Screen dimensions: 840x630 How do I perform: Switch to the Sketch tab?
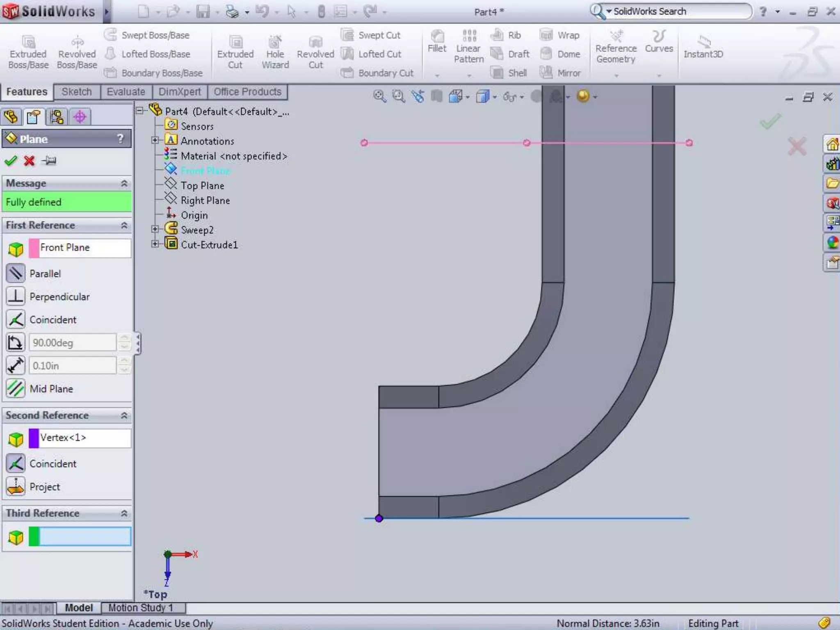(76, 91)
